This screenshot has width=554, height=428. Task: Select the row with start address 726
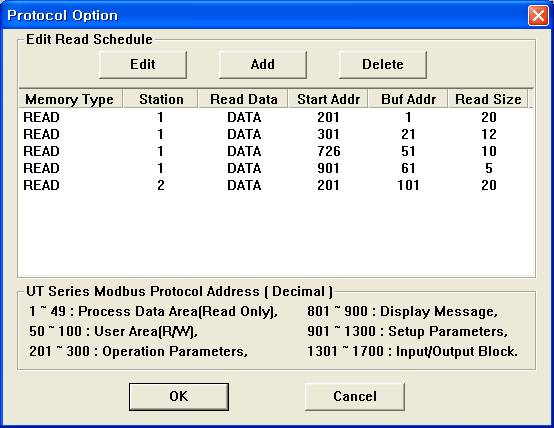pos(276,151)
